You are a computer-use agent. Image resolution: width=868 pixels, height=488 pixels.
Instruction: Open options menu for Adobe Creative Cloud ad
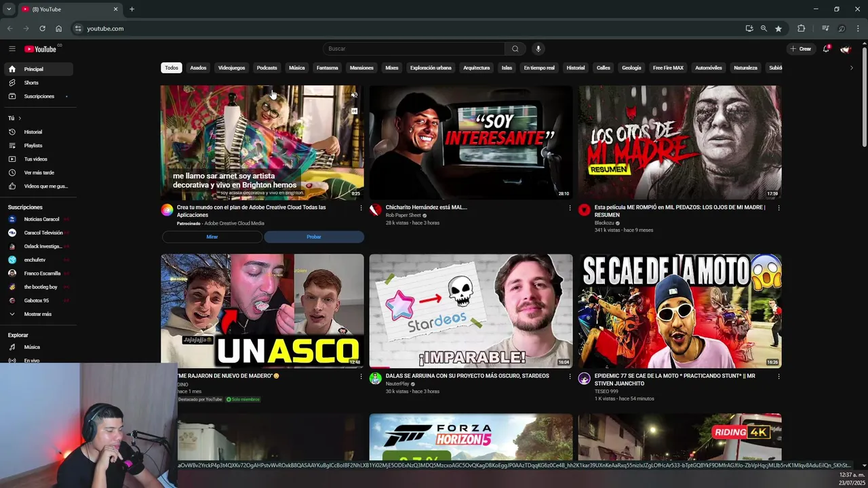coord(361,208)
